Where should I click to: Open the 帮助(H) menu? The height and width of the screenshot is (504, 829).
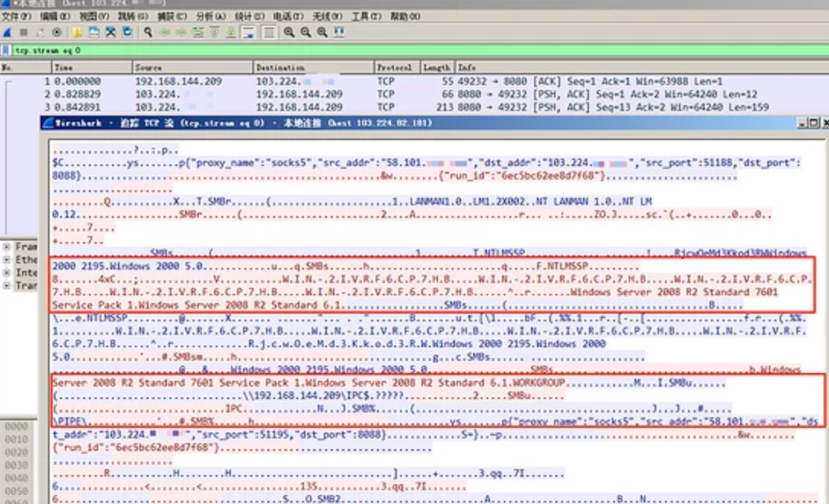coord(405,17)
